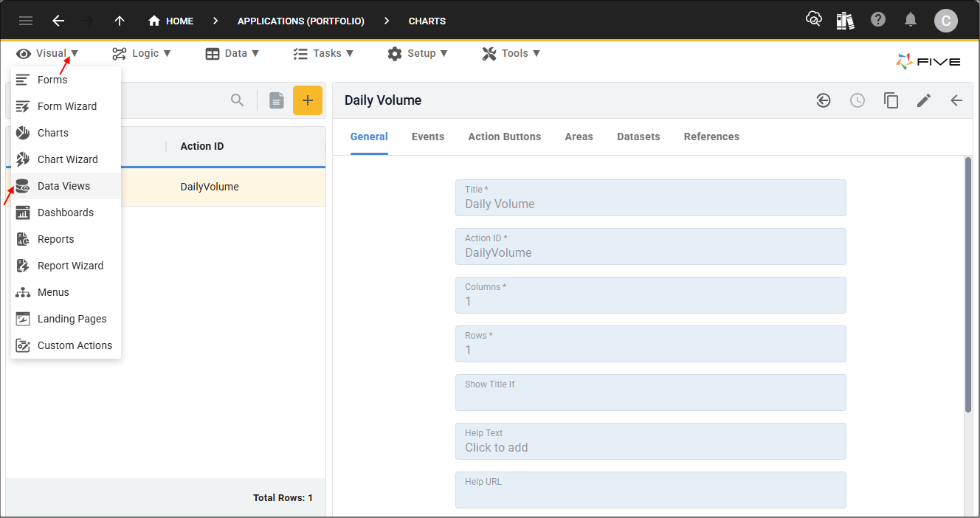Click the pencil edit icon
980x518 pixels.
click(x=924, y=100)
